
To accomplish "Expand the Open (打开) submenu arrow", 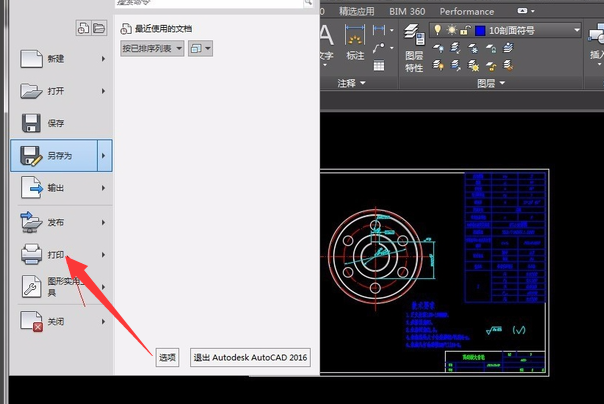I will 103,91.
